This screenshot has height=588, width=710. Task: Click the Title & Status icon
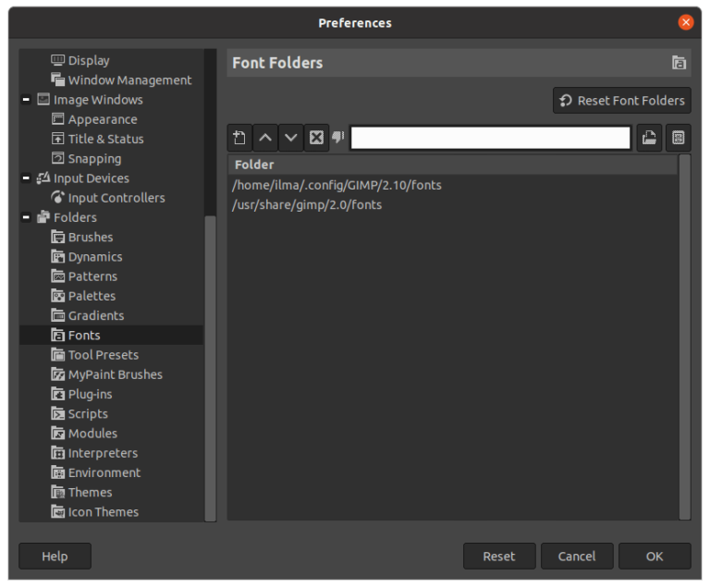[x=57, y=139]
